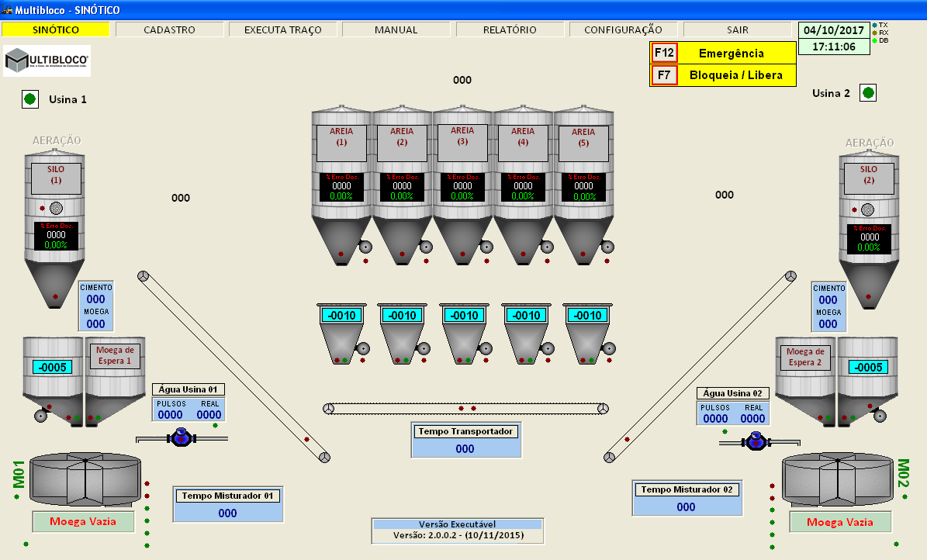Toggle the Usina 1 green status indicator
This screenshot has width=927, height=560.
30,99
